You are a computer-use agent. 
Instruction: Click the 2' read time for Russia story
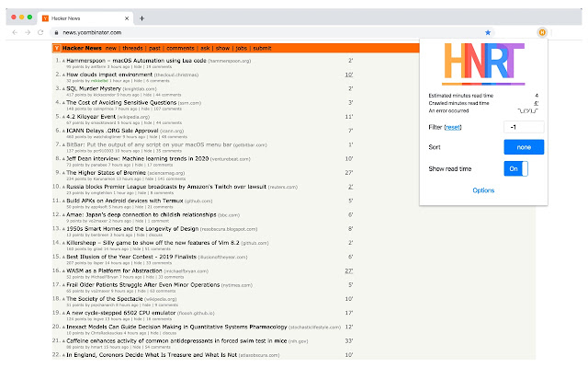[x=350, y=187]
